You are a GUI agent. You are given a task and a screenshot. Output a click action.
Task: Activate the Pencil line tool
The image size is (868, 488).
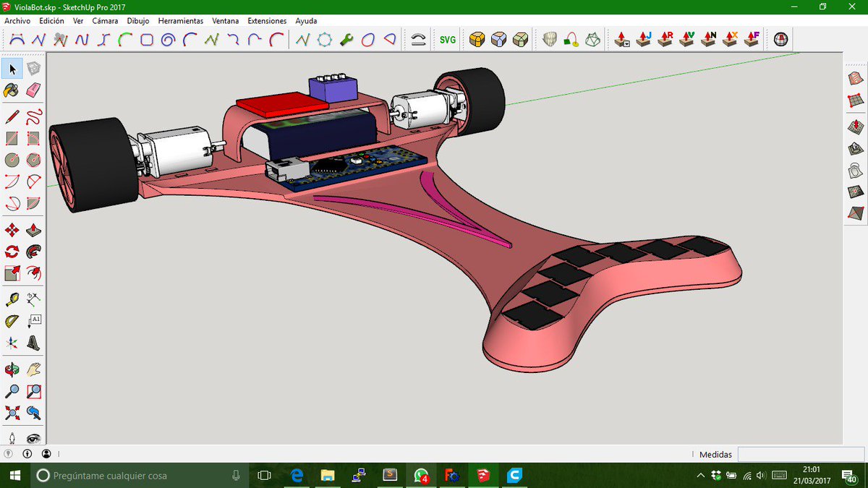(x=12, y=116)
